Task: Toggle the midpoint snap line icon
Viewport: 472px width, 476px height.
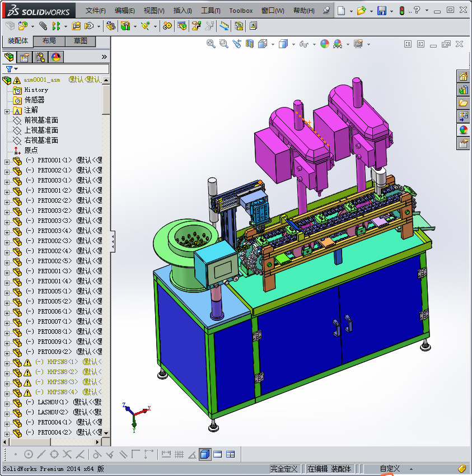Action: [x=41, y=455]
